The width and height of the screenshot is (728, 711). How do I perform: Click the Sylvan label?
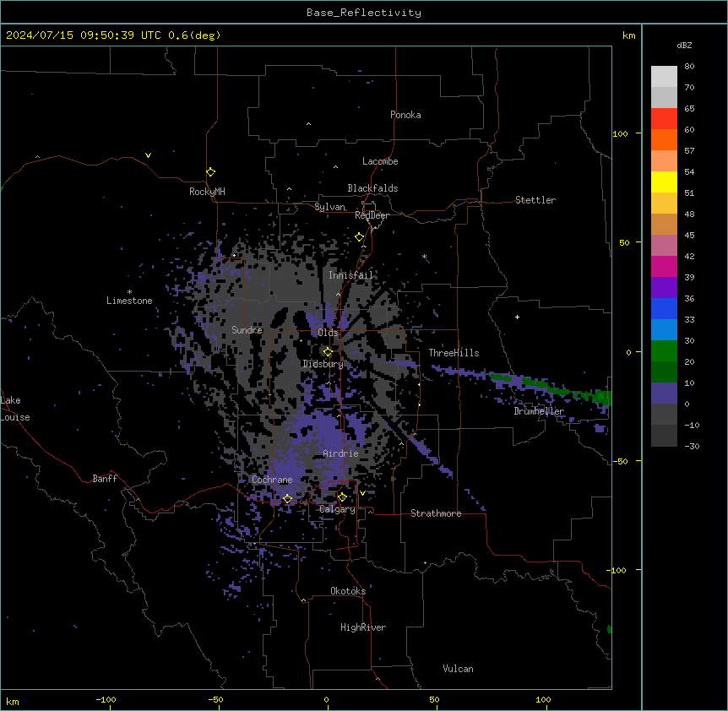(330, 207)
